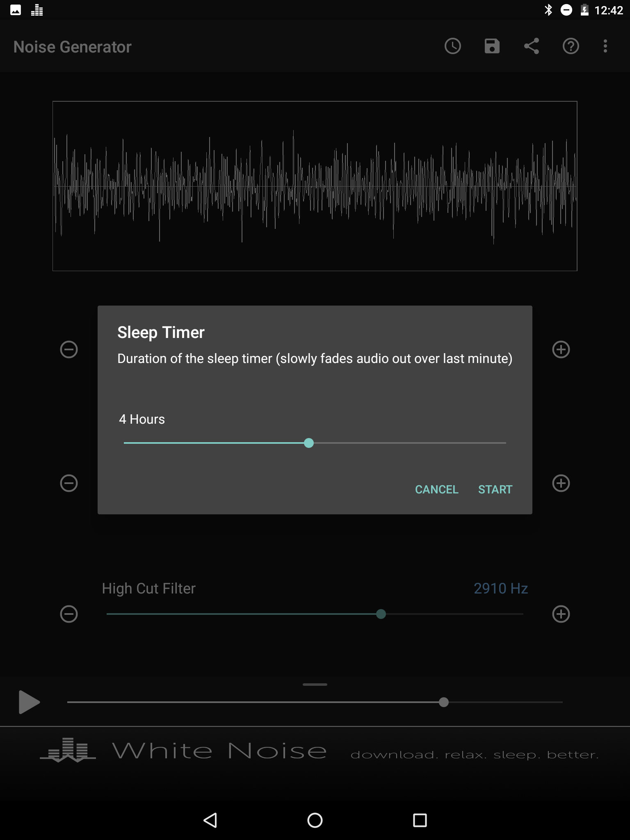Image resolution: width=630 pixels, height=840 pixels.
Task: Tap the play button
Action: [x=29, y=702]
